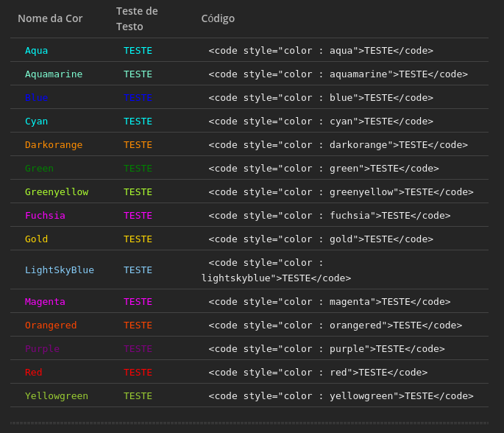Click the Red TESTE sample text
The height and width of the screenshot is (433, 504).
tap(138, 373)
